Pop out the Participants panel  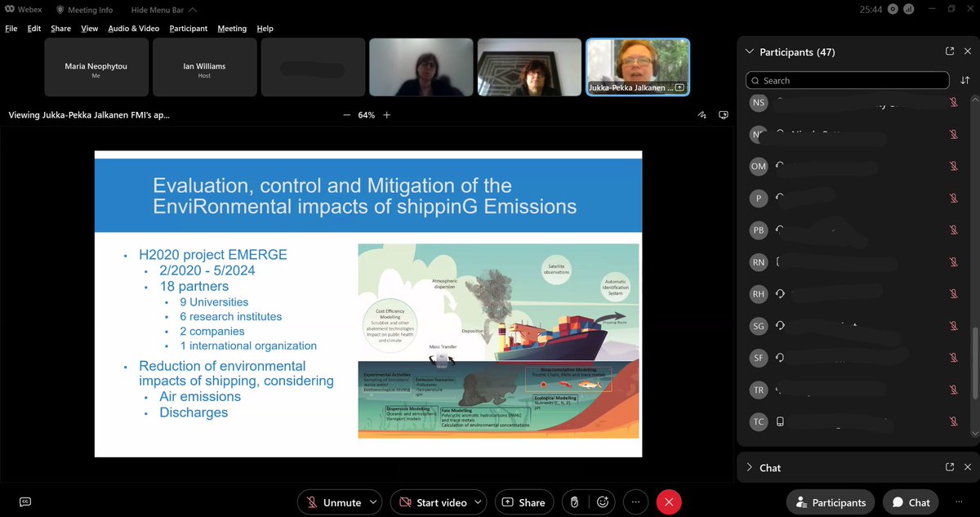click(x=950, y=51)
